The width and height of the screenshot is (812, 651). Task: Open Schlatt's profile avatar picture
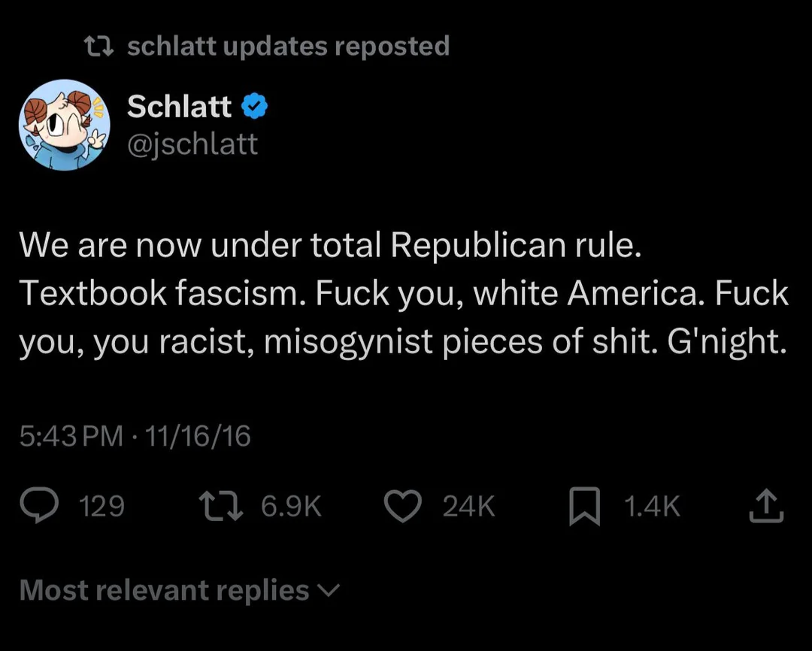point(65,124)
